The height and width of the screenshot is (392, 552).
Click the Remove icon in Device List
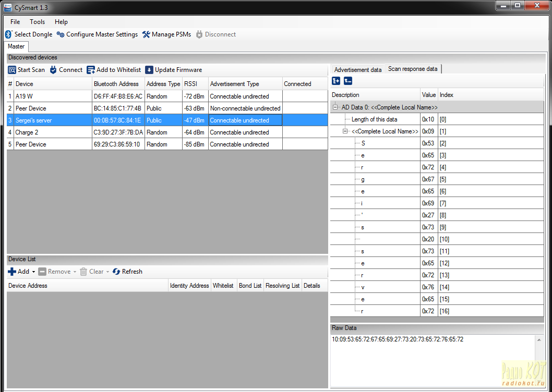(x=42, y=272)
